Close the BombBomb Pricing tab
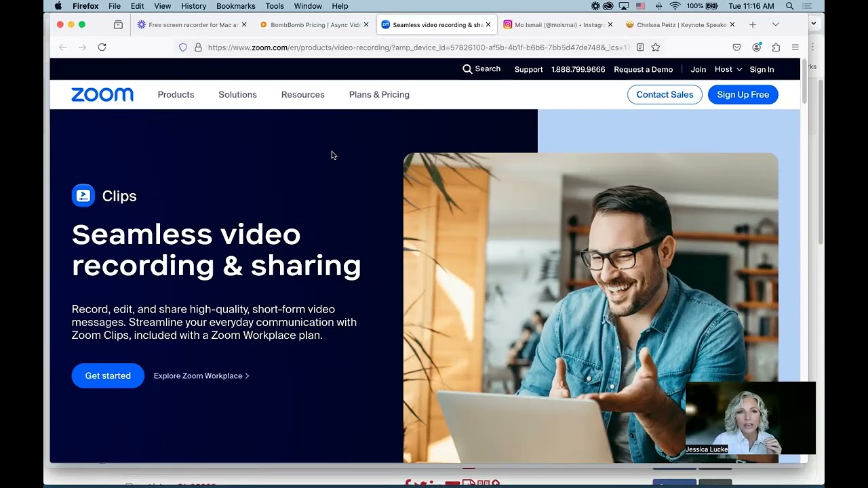 [366, 25]
